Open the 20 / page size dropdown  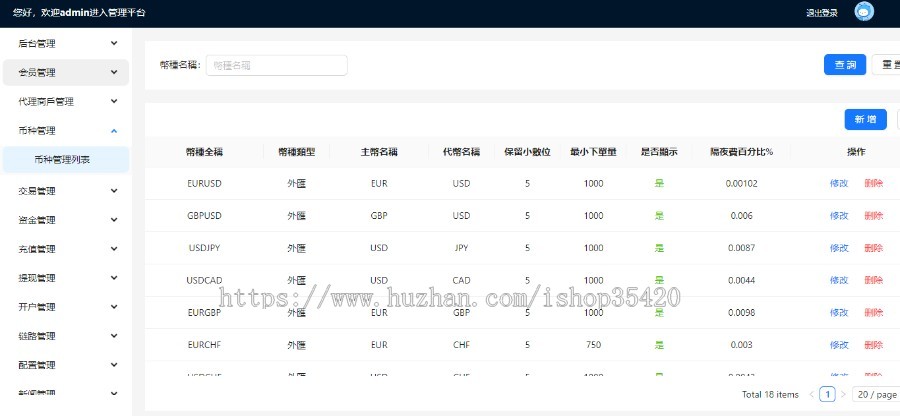[876, 394]
